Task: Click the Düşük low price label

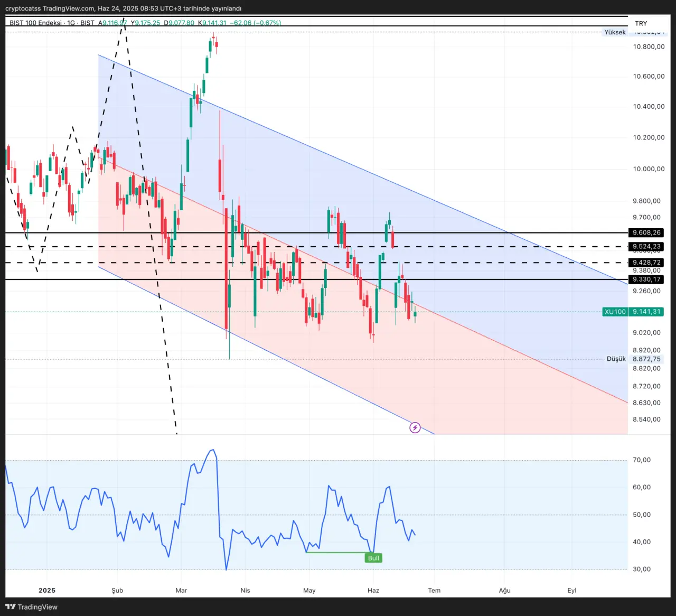Action: (x=616, y=359)
